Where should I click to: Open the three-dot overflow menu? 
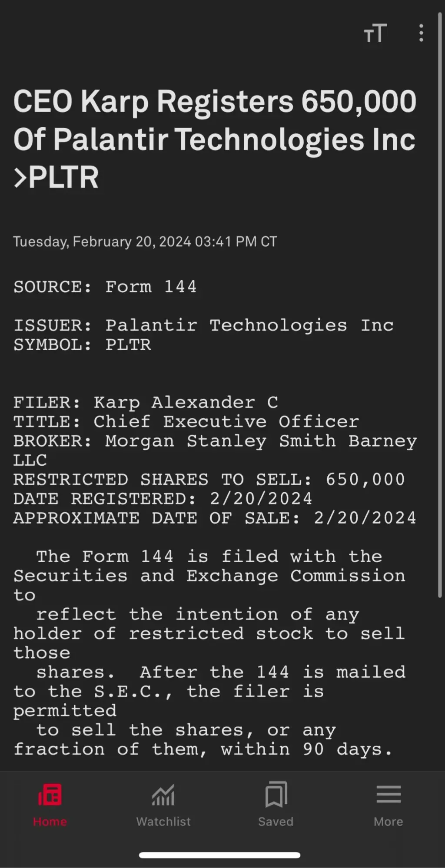(421, 33)
